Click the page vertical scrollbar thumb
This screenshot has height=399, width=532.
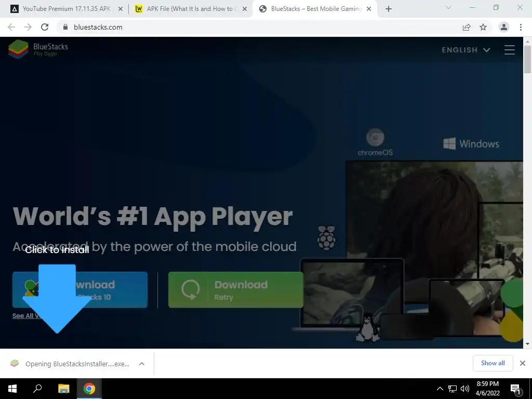[527, 59]
